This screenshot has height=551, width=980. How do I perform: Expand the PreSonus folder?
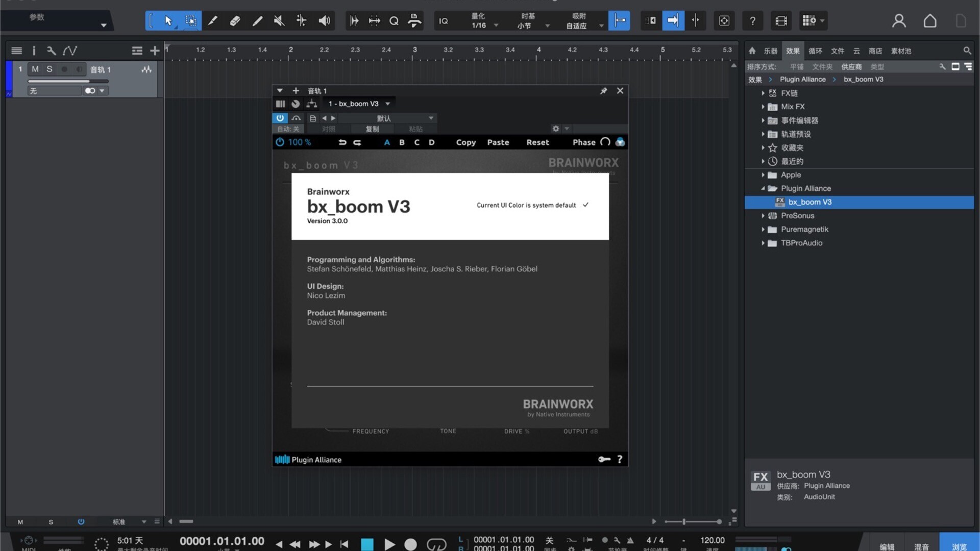tap(763, 216)
